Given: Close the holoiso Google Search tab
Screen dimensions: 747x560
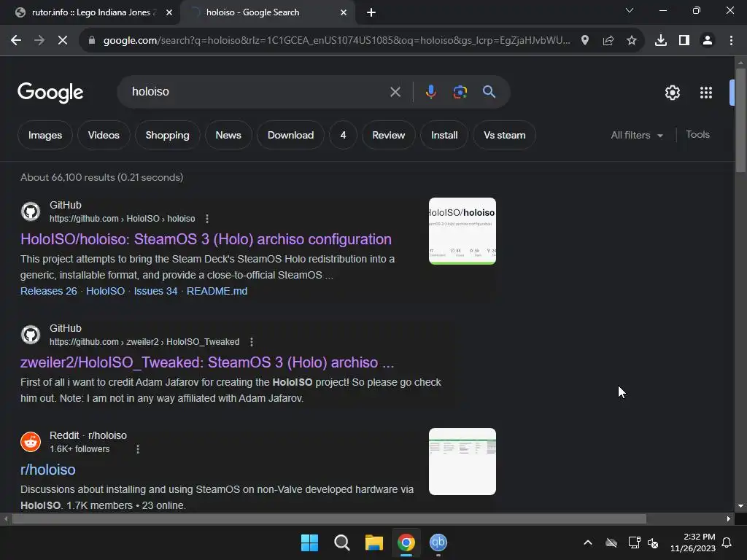Looking at the screenshot, I should pos(344,12).
